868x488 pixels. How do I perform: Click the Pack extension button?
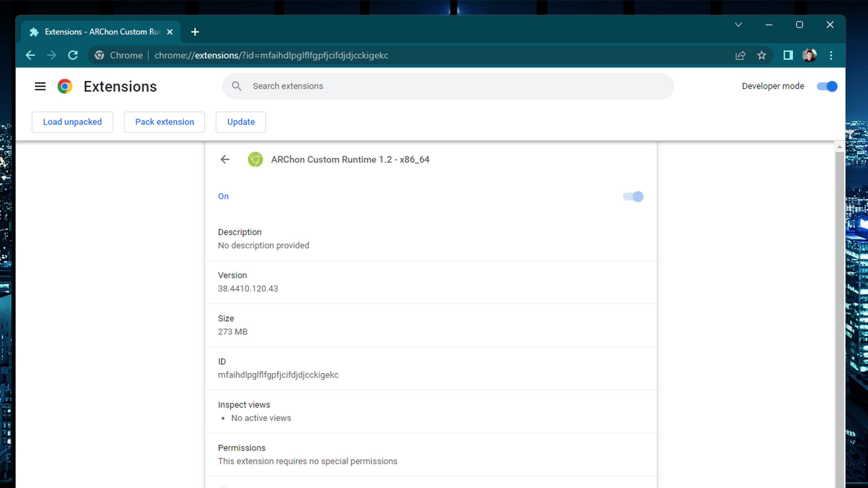[x=165, y=122]
